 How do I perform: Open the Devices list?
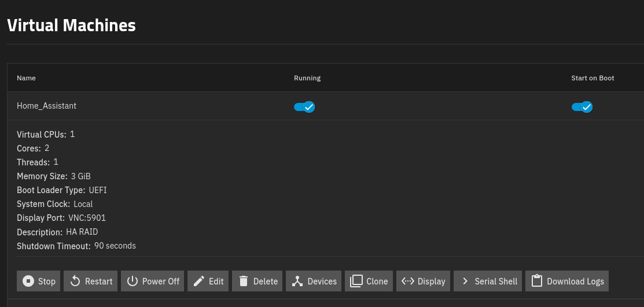click(314, 281)
